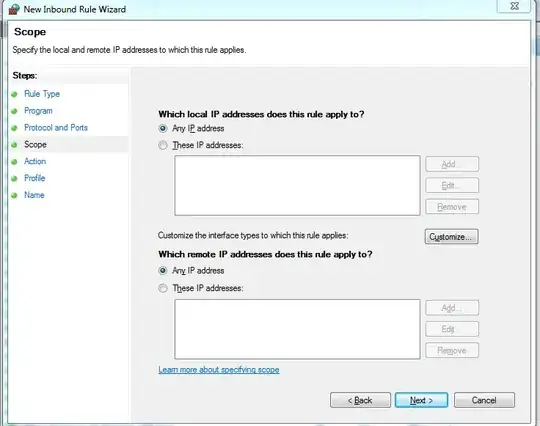
Task: Click the Next button
Action: pos(421,400)
